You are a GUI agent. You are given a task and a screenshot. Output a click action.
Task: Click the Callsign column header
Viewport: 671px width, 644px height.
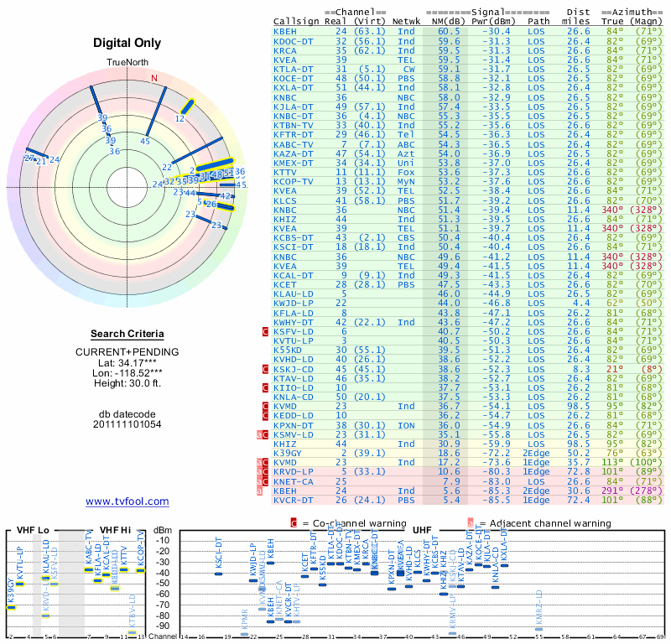pyautogui.click(x=296, y=22)
